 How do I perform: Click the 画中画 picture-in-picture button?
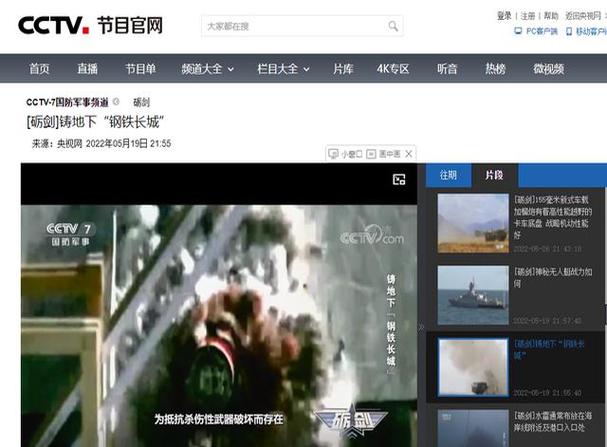coord(383,154)
